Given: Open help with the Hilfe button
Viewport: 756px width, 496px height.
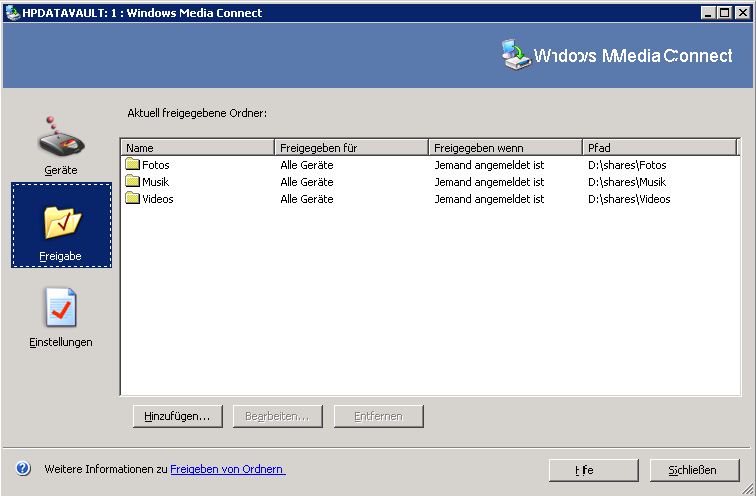Looking at the screenshot, I should click(594, 470).
